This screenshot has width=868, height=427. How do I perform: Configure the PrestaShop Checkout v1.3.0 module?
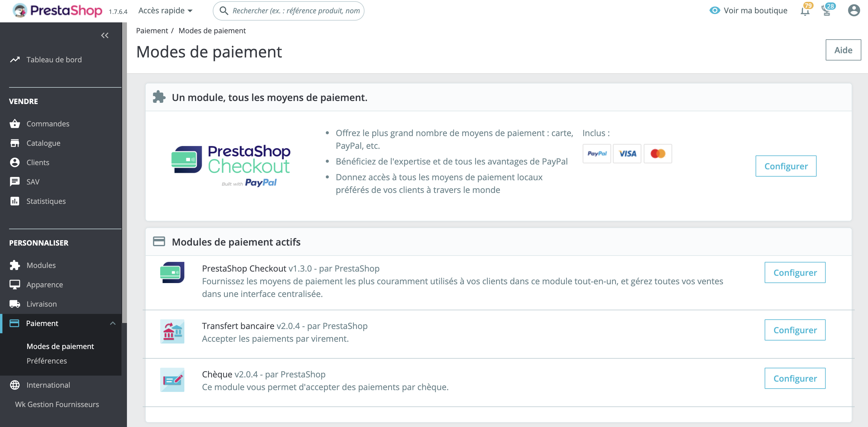click(x=795, y=272)
